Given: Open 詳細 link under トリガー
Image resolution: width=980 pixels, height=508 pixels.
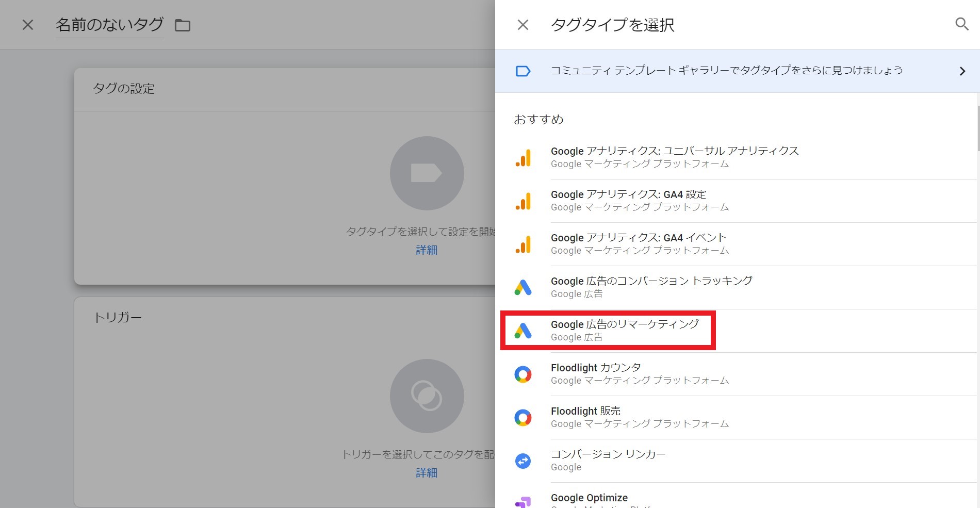Looking at the screenshot, I should tap(427, 473).
